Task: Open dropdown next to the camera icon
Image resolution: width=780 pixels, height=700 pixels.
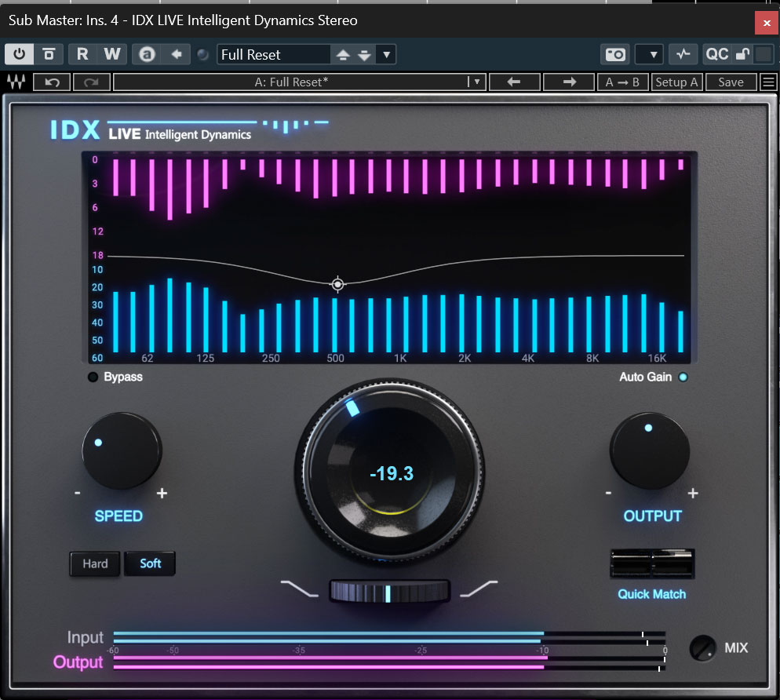Action: pos(649,54)
